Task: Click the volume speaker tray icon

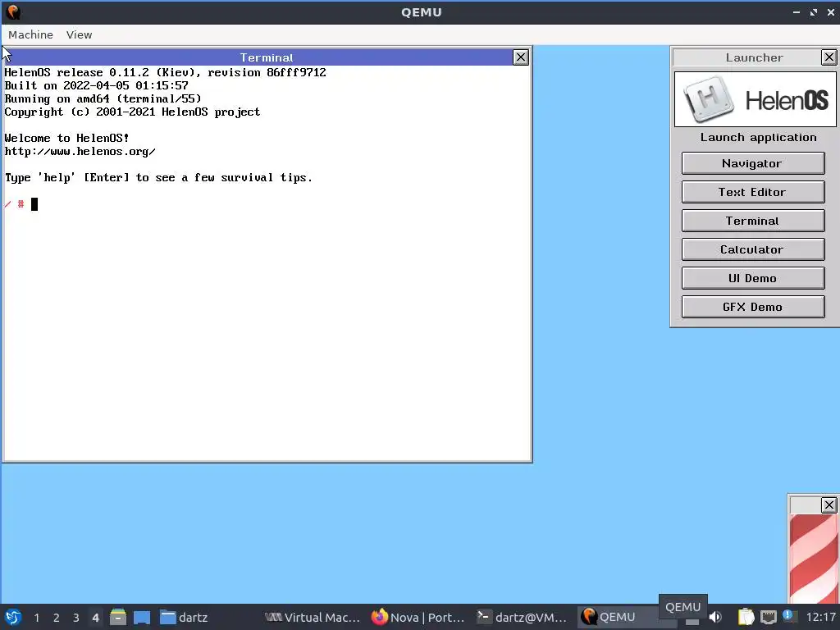Action: pyautogui.click(x=715, y=617)
